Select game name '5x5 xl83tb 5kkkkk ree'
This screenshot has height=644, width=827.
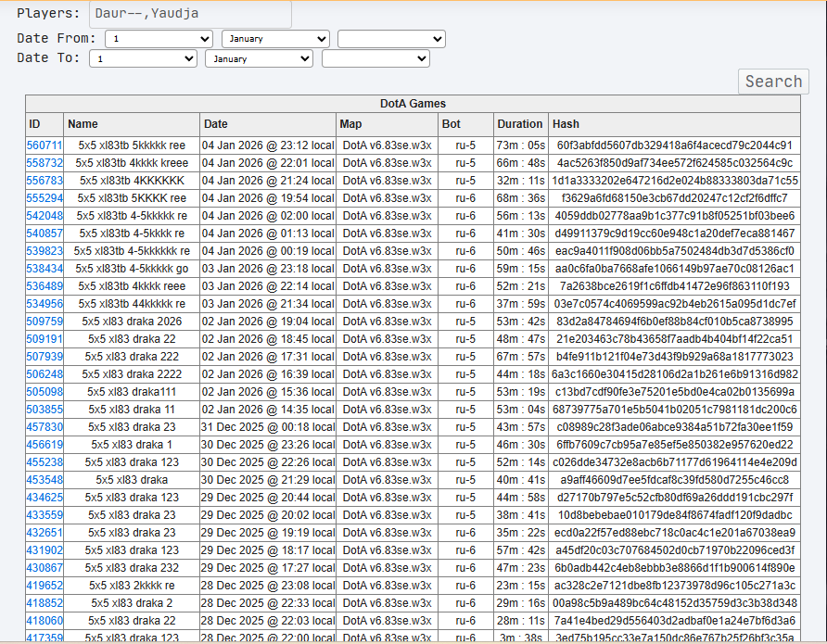(132, 145)
